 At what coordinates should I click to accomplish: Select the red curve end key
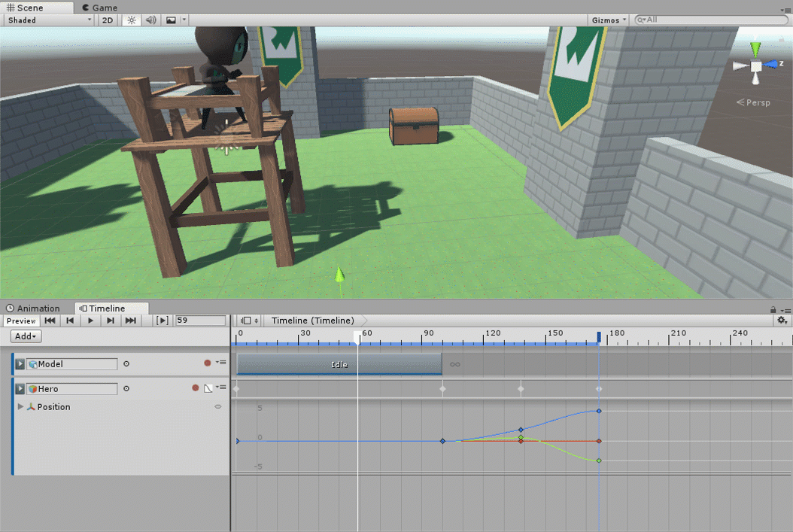(x=599, y=441)
